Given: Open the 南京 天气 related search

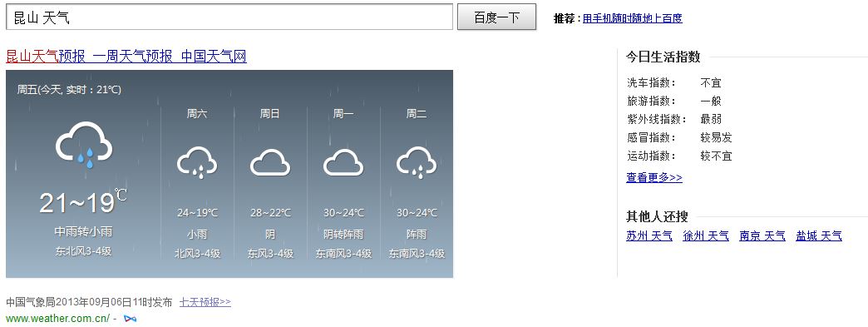Looking at the screenshot, I should pos(762,236).
